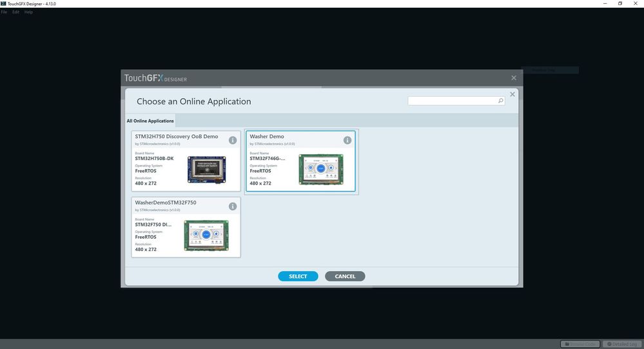Minimize the TouchGFX Designer window
Screen dimensions: 644x349
click(x=605, y=3)
